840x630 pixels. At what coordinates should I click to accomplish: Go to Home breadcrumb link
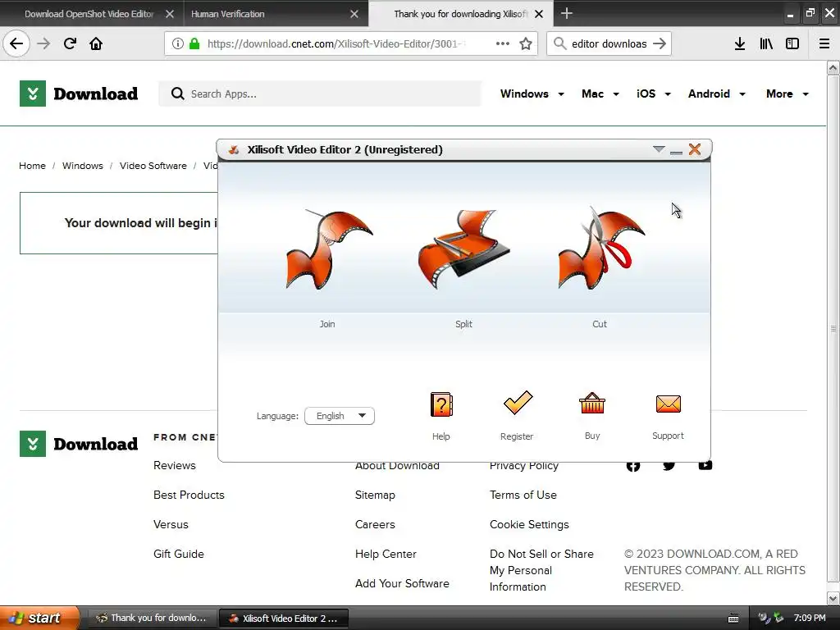[32, 166]
